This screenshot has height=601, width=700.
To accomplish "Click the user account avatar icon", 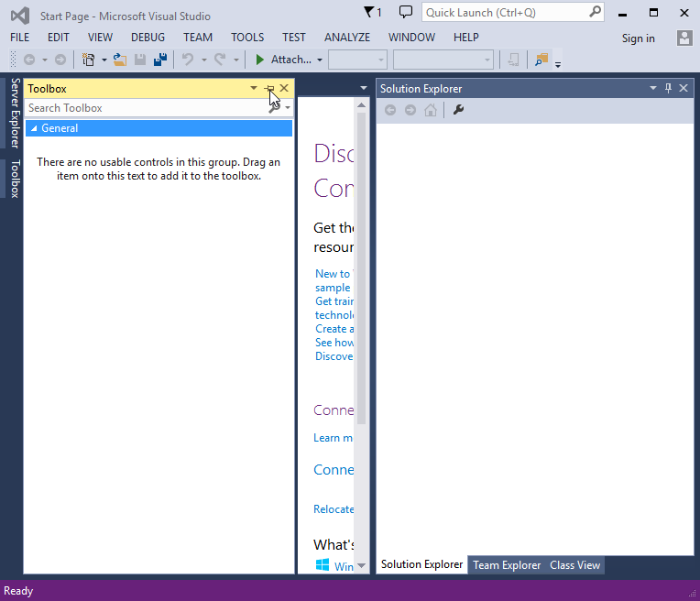I will pos(684,38).
